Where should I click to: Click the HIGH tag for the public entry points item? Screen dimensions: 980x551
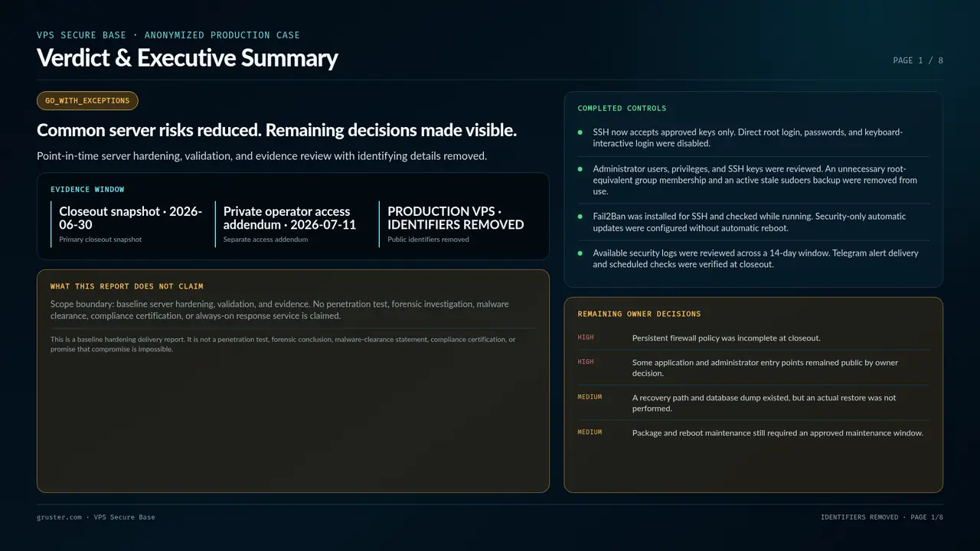(586, 362)
